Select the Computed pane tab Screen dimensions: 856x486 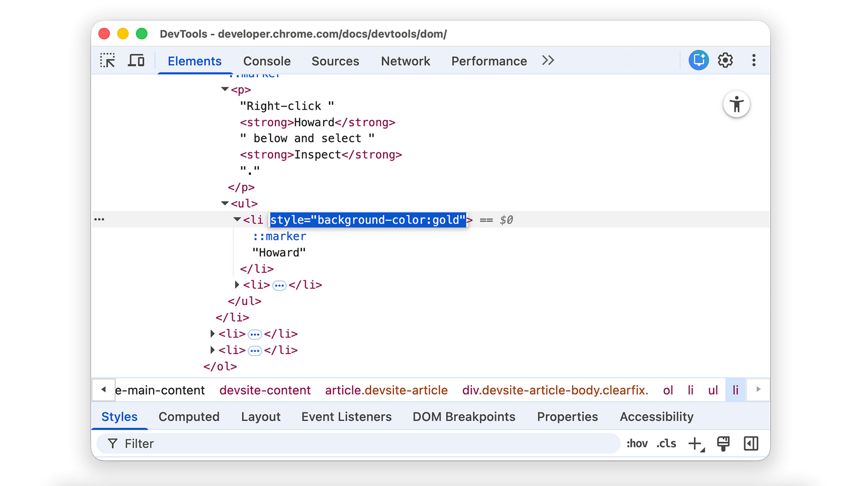(189, 417)
